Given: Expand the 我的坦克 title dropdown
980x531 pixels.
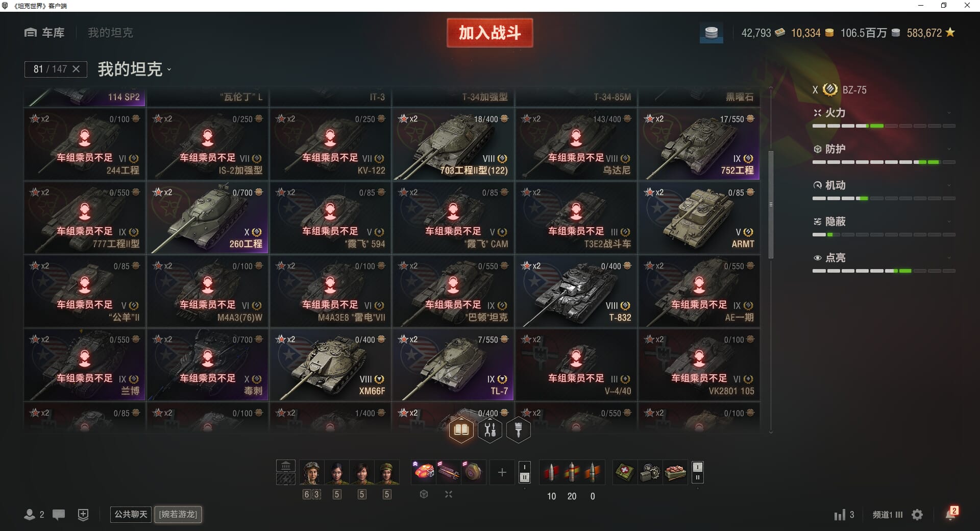Looking at the screenshot, I should (x=134, y=69).
